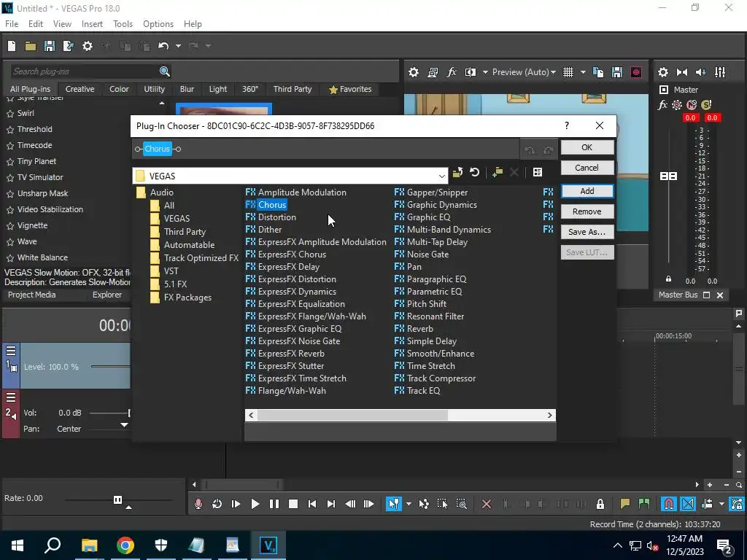Confirm the Plug-In Chooser with OK
Image resolution: width=747 pixels, height=560 pixels.
tap(587, 147)
